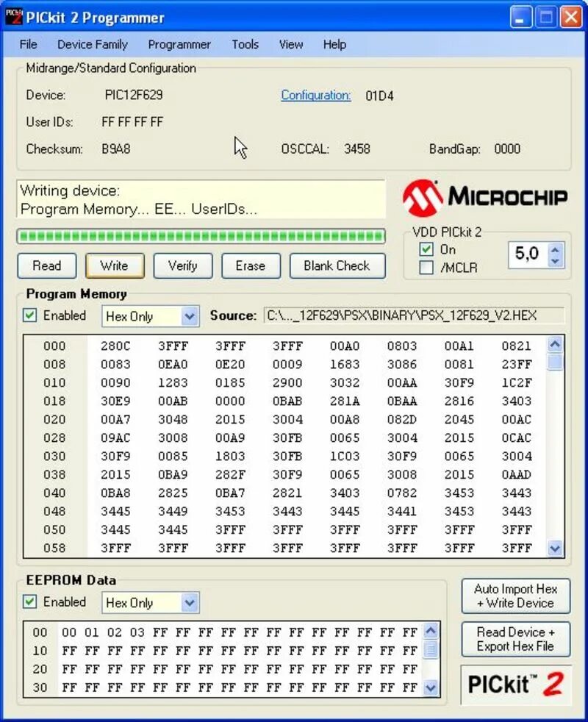The height and width of the screenshot is (722, 588).
Task: Click the device name PIC12F629
Action: pos(134,96)
